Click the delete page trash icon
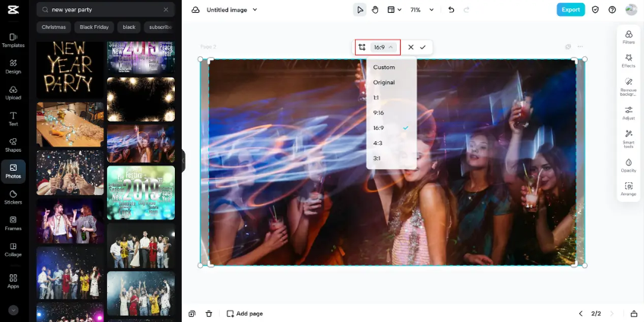 [x=209, y=314]
